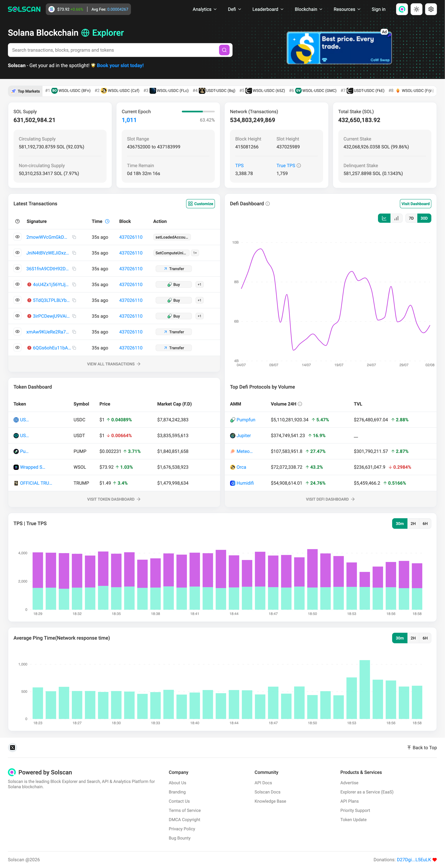Switch Defi chart to line view icon

coord(384,218)
